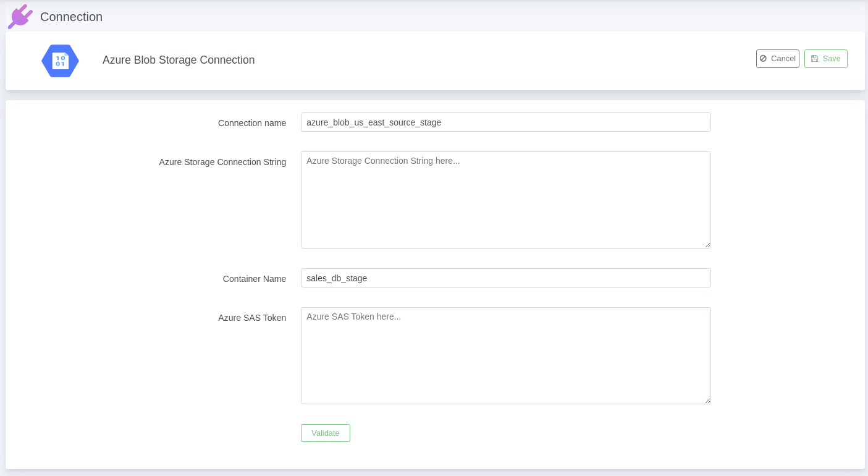Click the 'Azure Blob Storage Connection' title

[x=179, y=60]
